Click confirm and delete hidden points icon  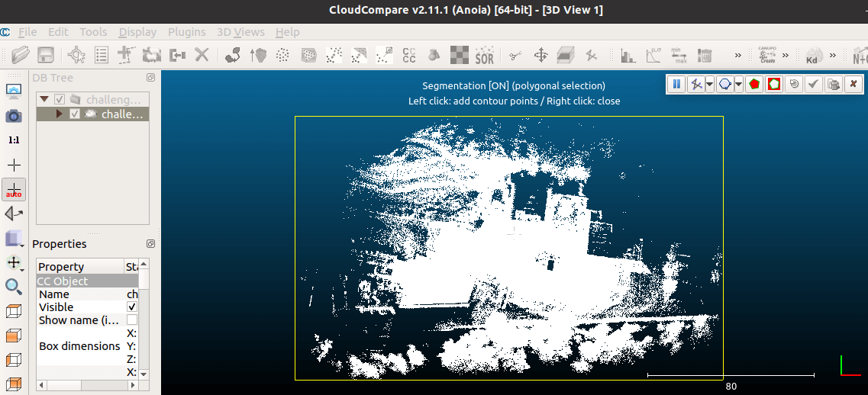pos(833,84)
